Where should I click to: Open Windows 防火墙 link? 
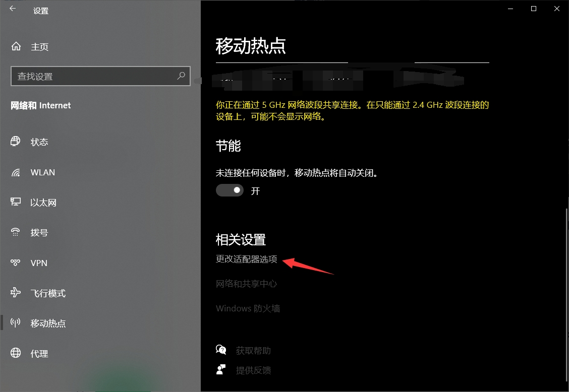[248, 308]
